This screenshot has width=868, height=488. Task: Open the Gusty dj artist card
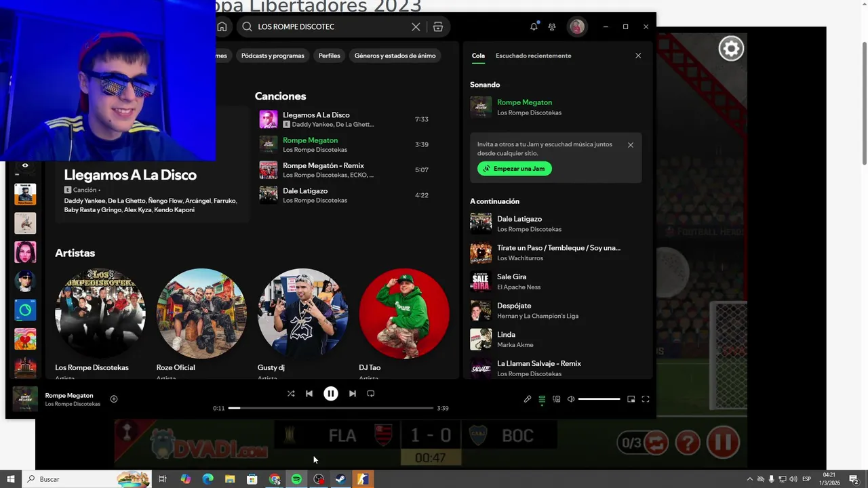pyautogui.click(x=302, y=322)
